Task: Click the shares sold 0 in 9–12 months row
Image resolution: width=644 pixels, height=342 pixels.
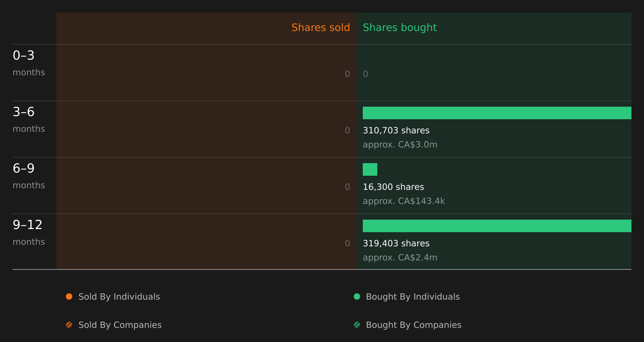Action: coord(347,244)
